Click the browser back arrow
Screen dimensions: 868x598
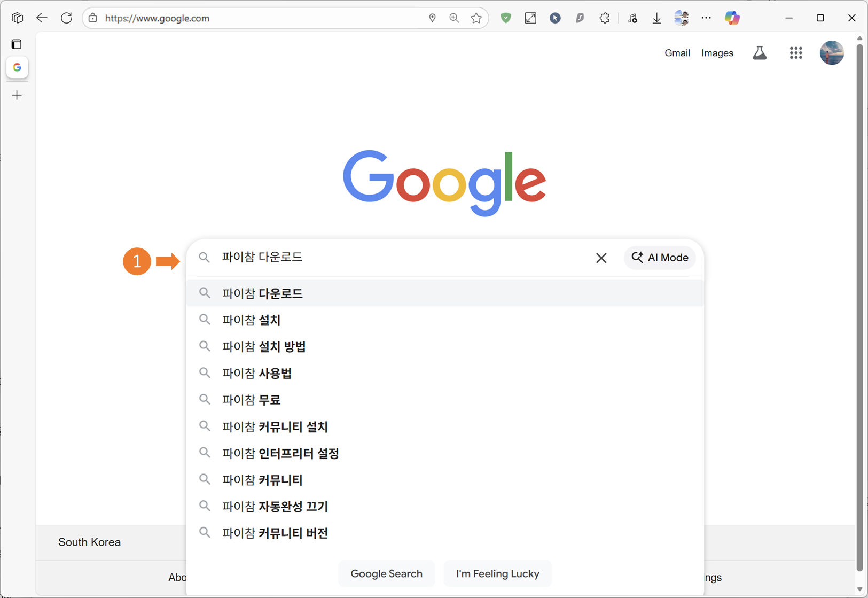[42, 18]
